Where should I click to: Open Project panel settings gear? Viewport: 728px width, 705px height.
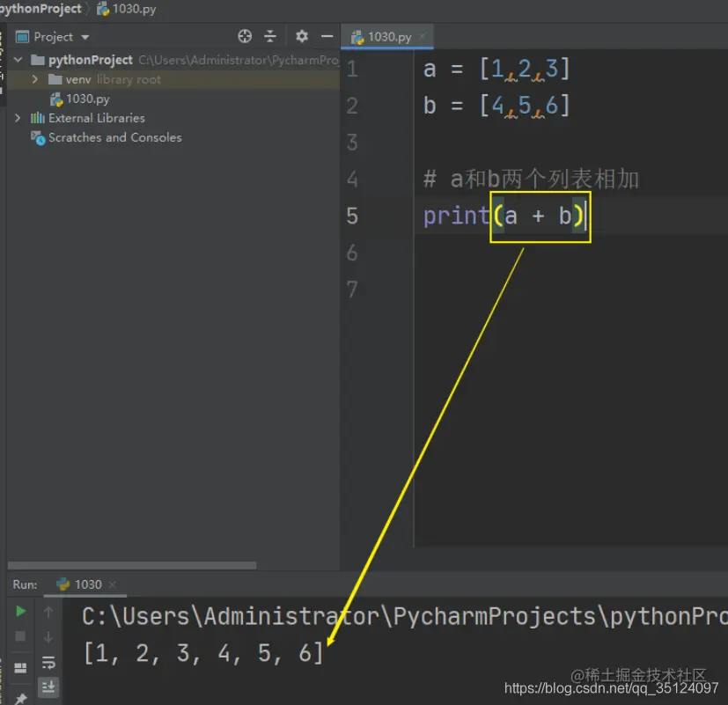click(x=302, y=36)
